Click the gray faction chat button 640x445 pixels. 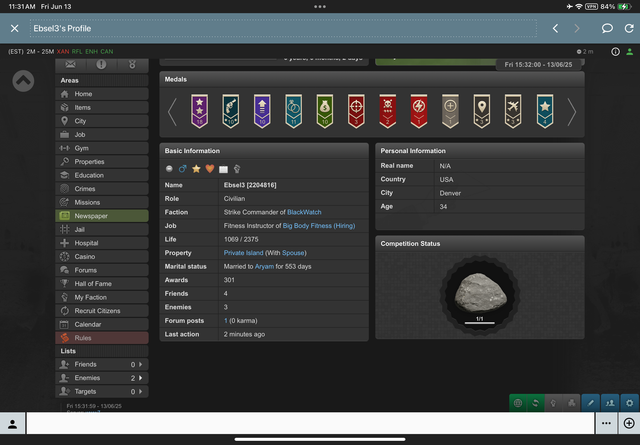[553, 403]
